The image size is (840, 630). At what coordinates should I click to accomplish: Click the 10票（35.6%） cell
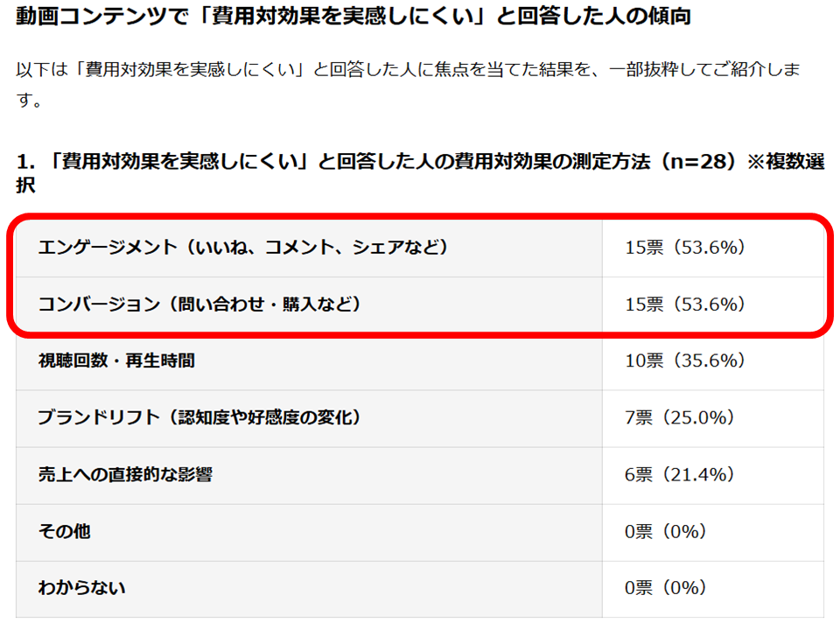[685, 360]
